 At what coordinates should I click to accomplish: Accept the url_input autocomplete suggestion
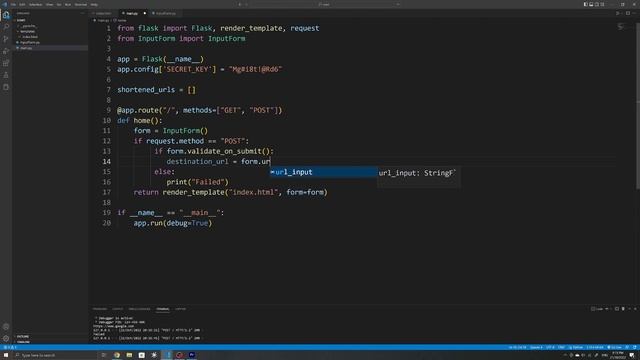pyautogui.click(x=323, y=172)
